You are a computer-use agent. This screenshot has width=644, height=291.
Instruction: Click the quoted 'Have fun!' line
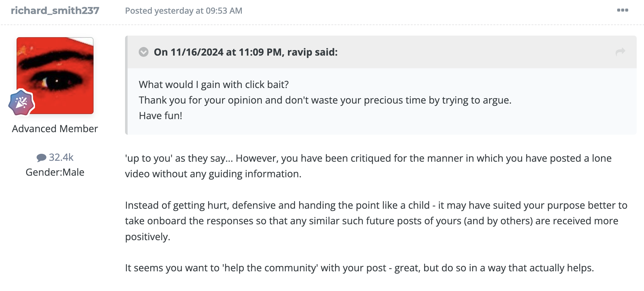tap(160, 116)
